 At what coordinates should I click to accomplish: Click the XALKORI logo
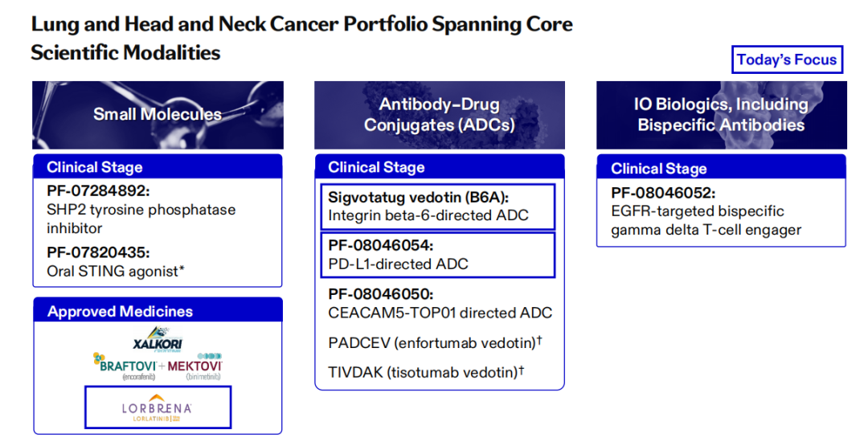click(x=158, y=339)
